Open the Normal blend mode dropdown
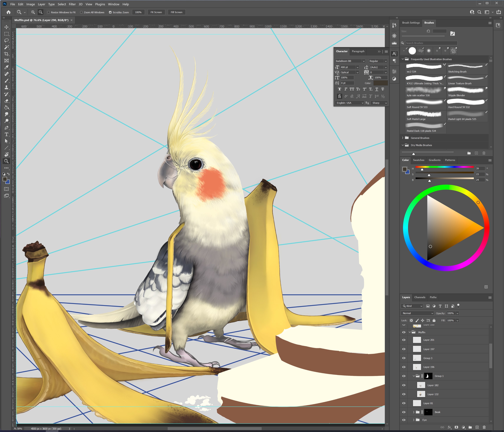Screen dimensions: 504x432 [417, 313]
